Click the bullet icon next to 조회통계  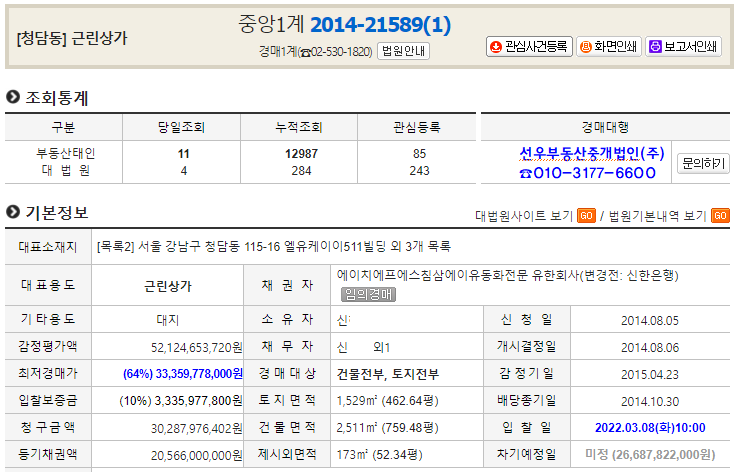(13, 97)
